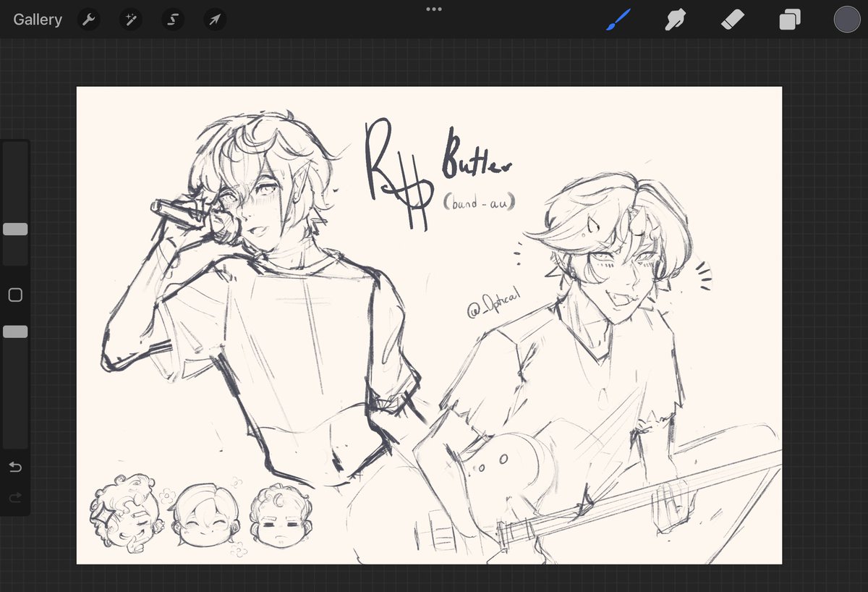Open the Adjustments magic wand menu
Viewport: 868px width, 592px height.
point(131,20)
